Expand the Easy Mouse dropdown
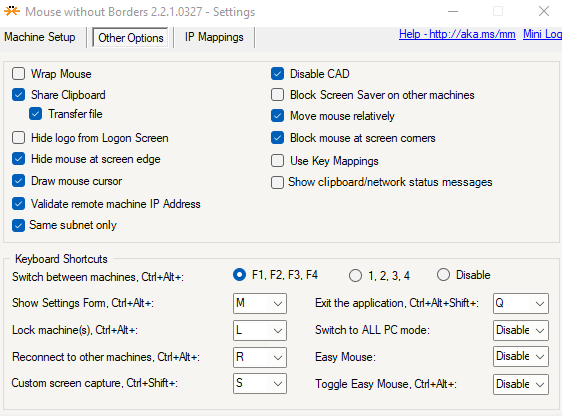The width and height of the screenshot is (562, 416). 521,357
